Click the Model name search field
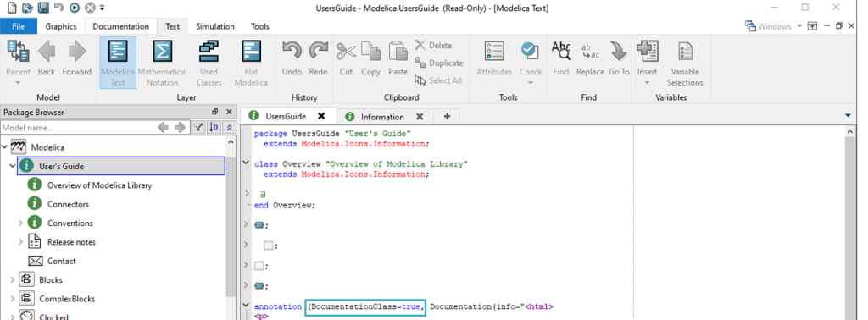868x320 pixels. [77, 128]
